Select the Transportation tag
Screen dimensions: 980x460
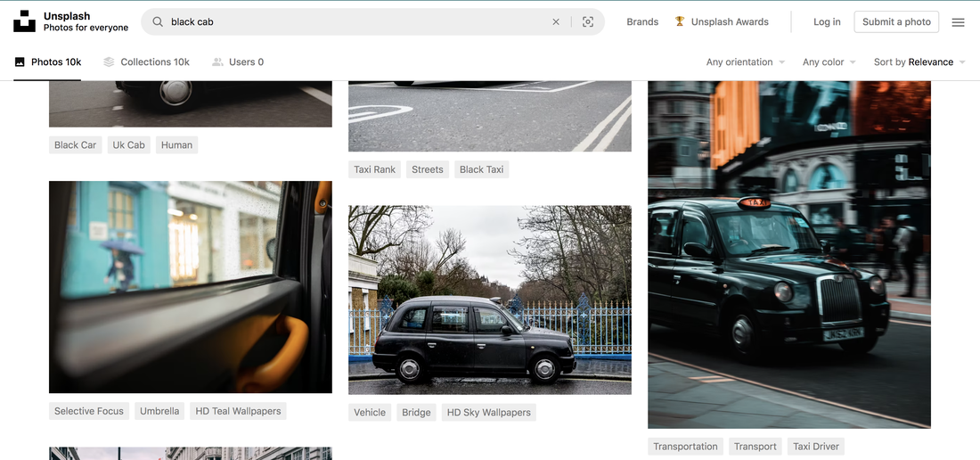click(x=685, y=447)
